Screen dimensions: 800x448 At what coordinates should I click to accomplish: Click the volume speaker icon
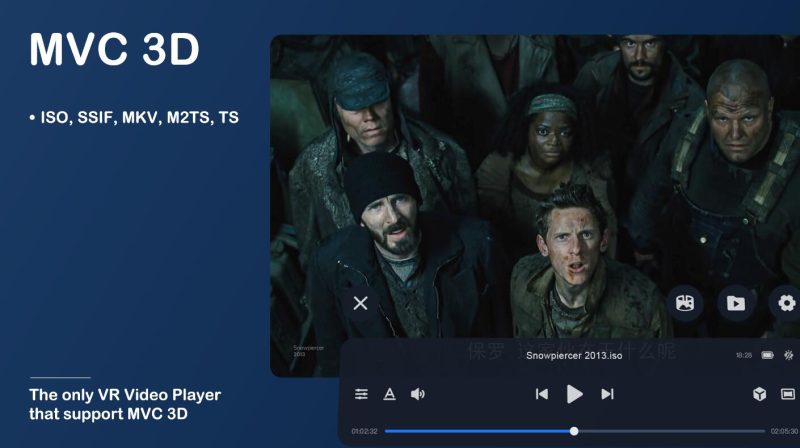[x=417, y=394]
